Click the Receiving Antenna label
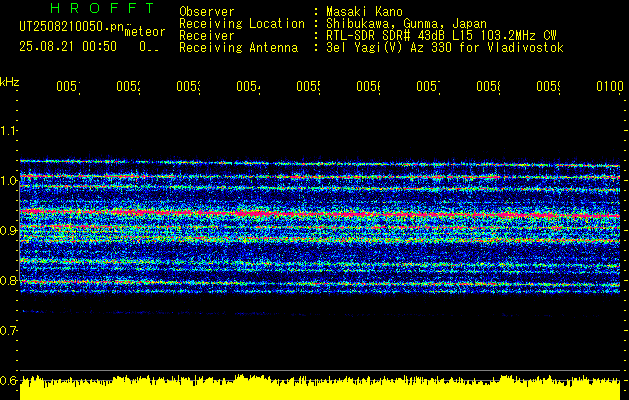The height and width of the screenshot is (400, 629). [238, 48]
